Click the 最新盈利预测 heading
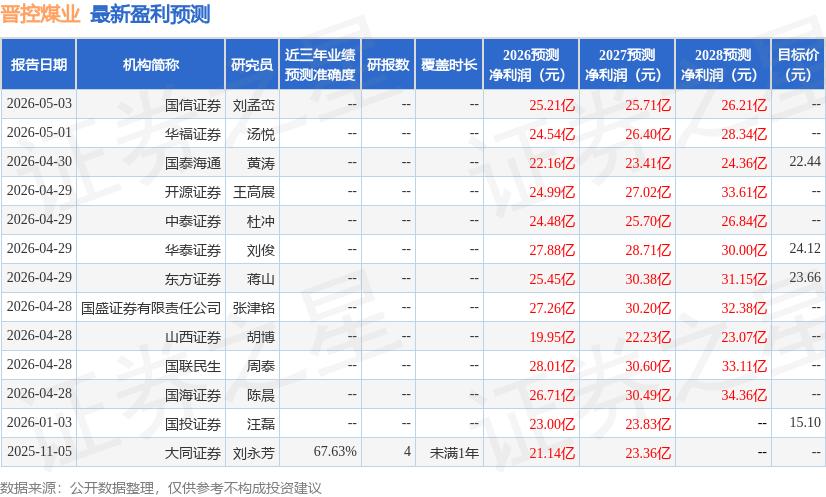 point(150,14)
